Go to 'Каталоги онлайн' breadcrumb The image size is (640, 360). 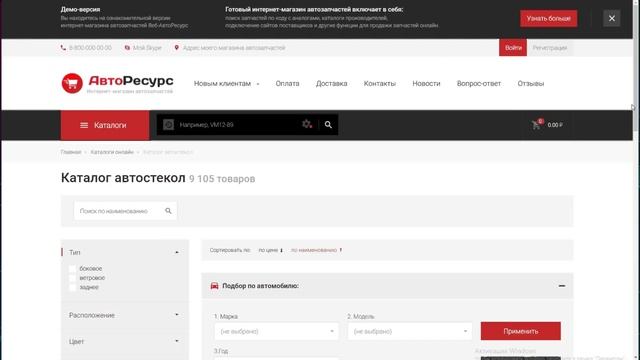click(x=112, y=152)
